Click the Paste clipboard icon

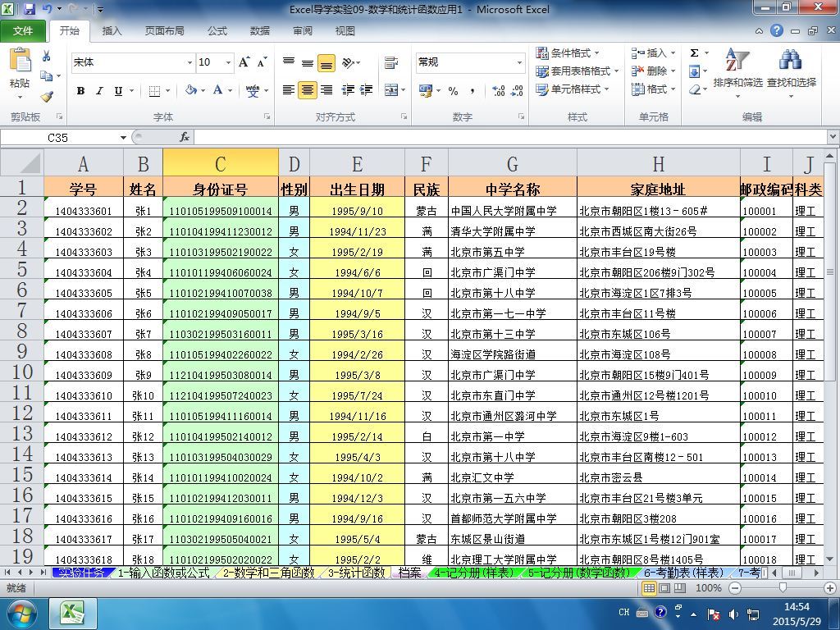click(x=20, y=60)
